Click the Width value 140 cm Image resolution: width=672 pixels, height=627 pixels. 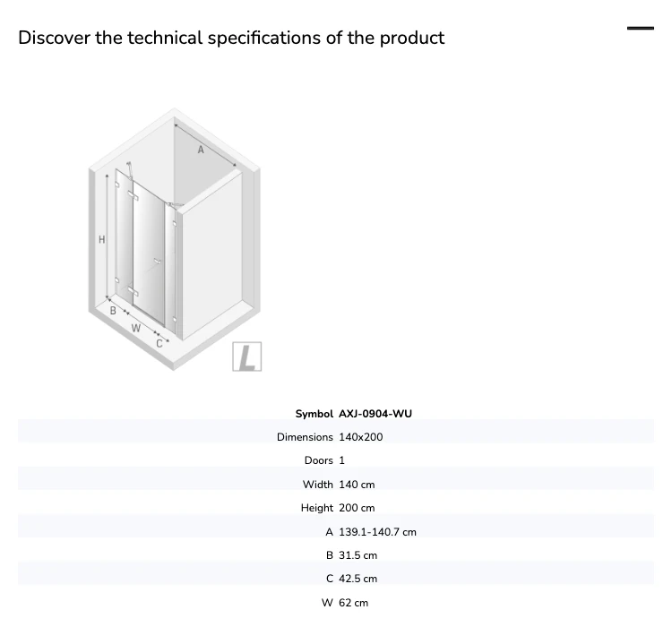357,485
